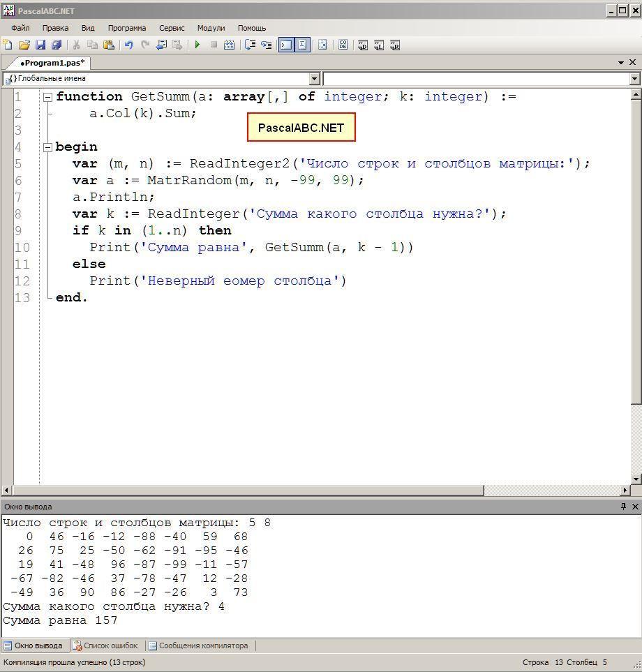The height and width of the screenshot is (672, 642).
Task: Switch to the Список ошибок tab
Action: [105, 645]
